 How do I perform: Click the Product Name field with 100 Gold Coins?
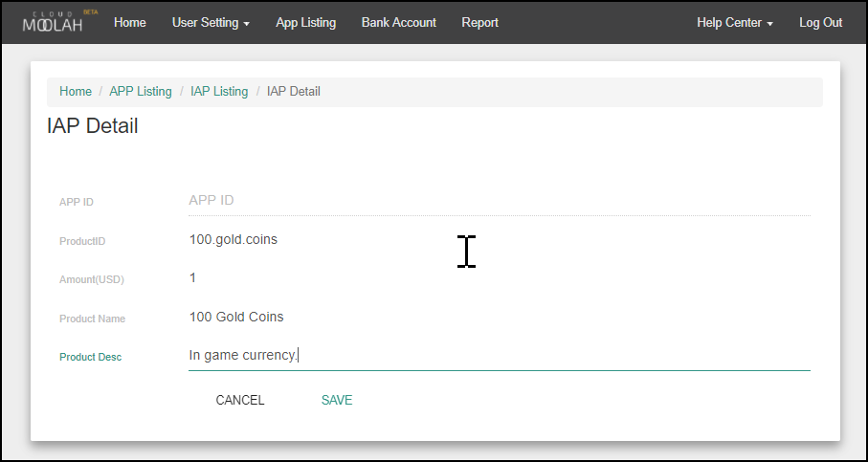click(498, 317)
